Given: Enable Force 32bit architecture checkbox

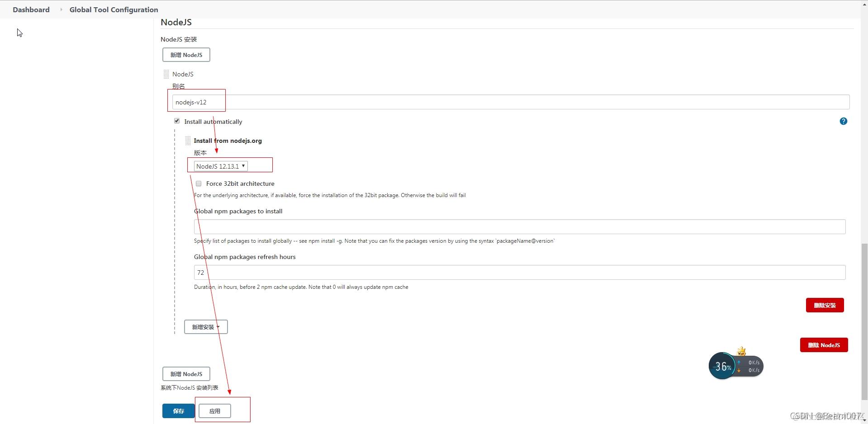Looking at the screenshot, I should pyautogui.click(x=199, y=184).
